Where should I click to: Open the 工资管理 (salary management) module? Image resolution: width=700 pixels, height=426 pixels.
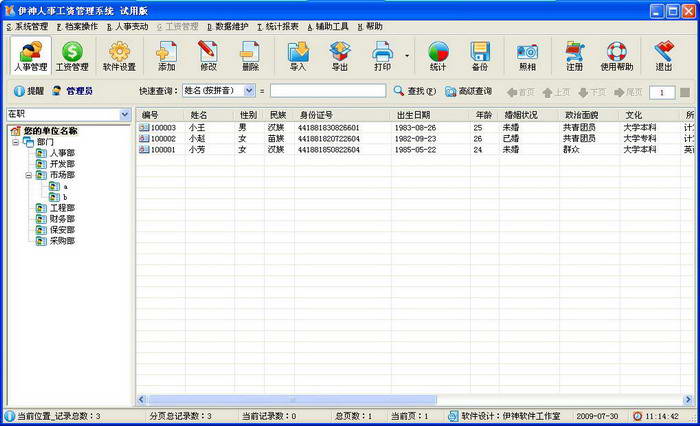[73, 56]
